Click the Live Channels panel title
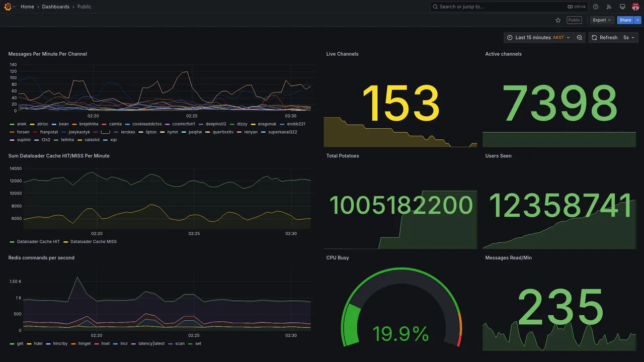The image size is (644, 362). pyautogui.click(x=342, y=54)
